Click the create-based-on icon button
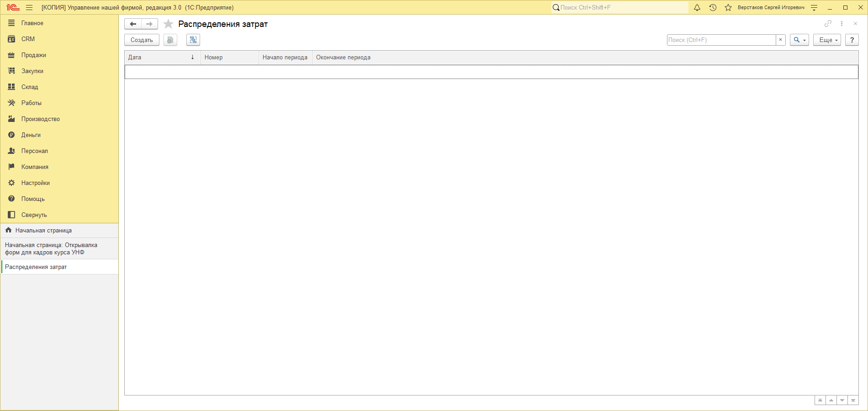The height and width of the screenshot is (411, 868). [x=193, y=40]
